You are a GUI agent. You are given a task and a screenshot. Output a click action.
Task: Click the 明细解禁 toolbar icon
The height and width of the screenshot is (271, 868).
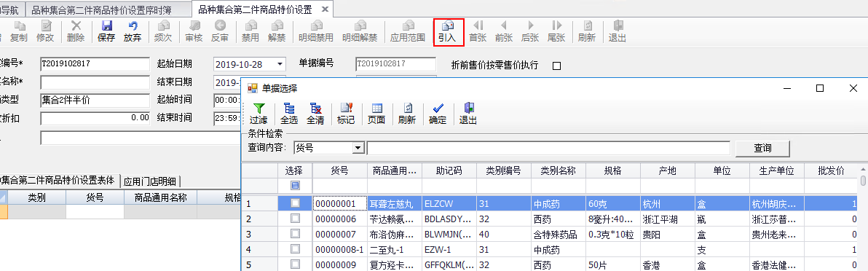click(360, 31)
